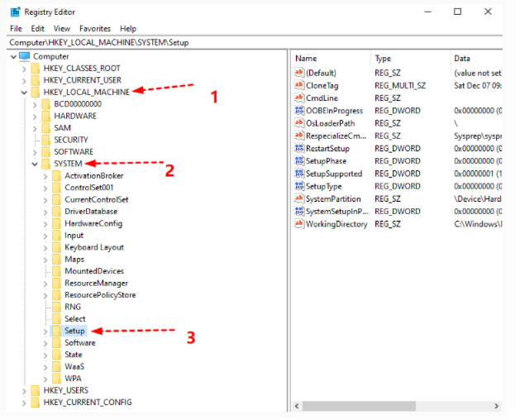Viewport: 520px width, 420px height.
Task: Click the HKEY_CLASSES_ROOT folder icon
Action: click(x=36, y=69)
